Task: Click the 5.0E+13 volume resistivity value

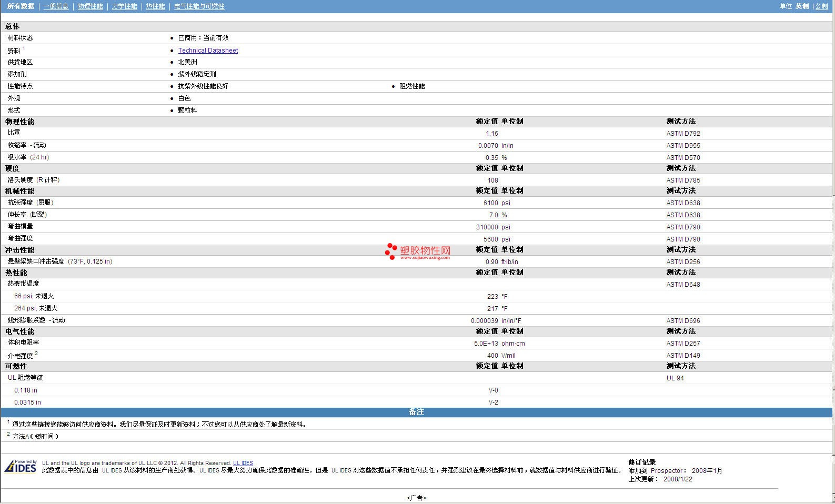Action: pos(486,344)
